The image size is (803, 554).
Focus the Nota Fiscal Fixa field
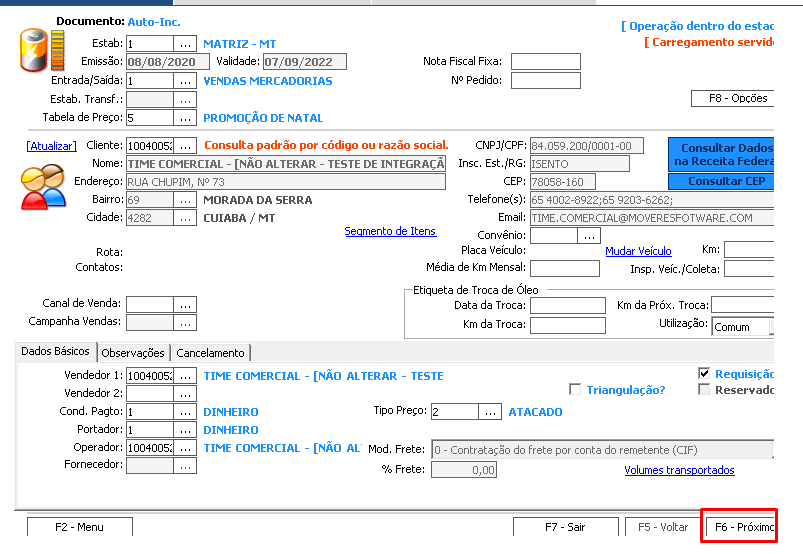tap(546, 61)
